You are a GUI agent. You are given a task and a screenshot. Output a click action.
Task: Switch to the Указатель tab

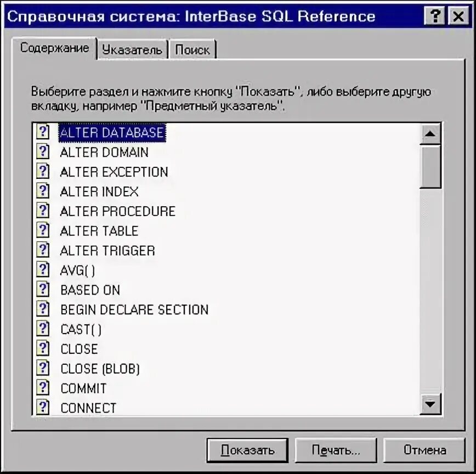click(132, 49)
